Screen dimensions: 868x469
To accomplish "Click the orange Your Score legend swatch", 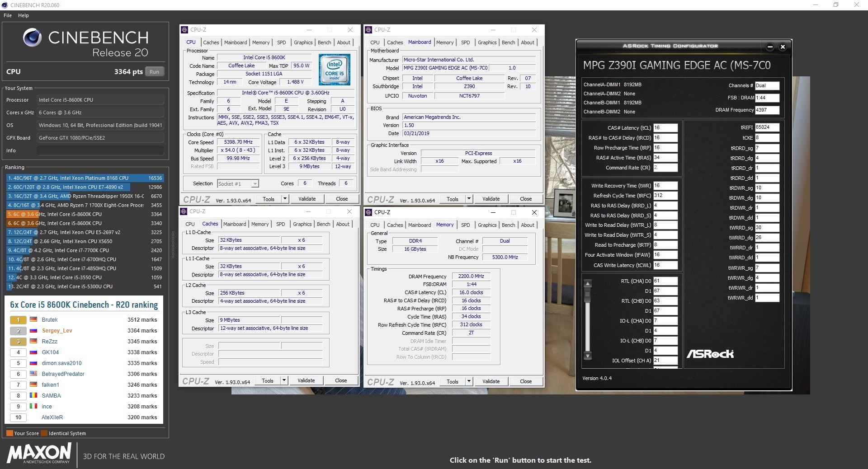I will pos(9,433).
